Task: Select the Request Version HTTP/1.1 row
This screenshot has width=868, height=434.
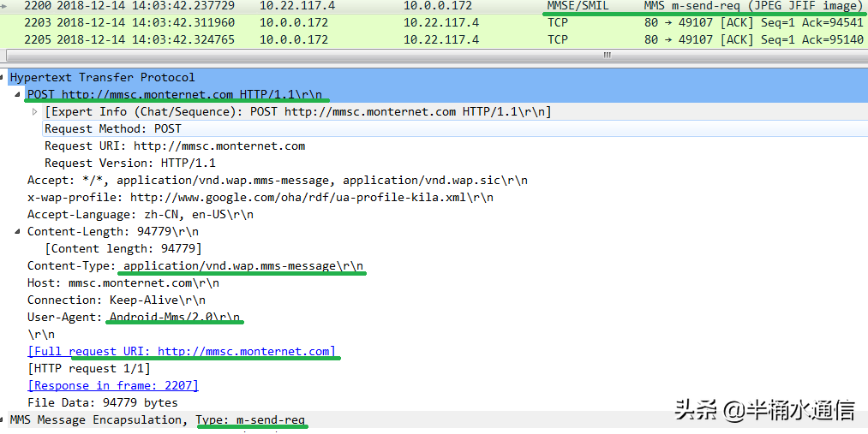Action: point(130,163)
